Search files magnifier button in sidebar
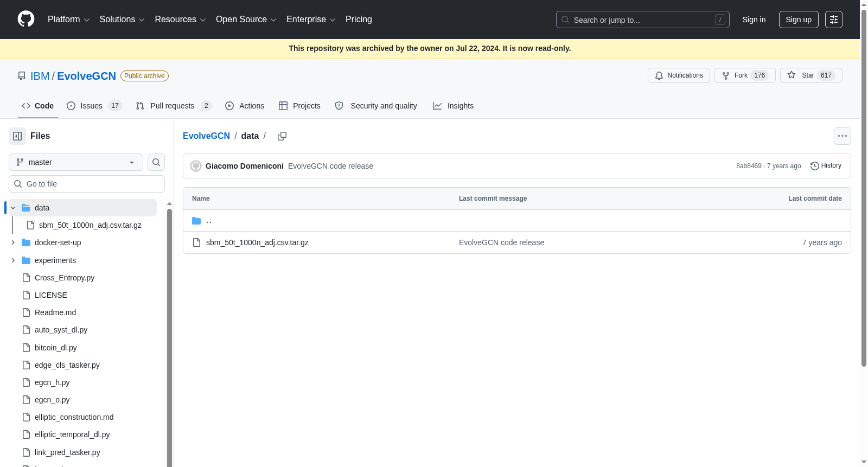Image resolution: width=868 pixels, height=467 pixels. 156,162
